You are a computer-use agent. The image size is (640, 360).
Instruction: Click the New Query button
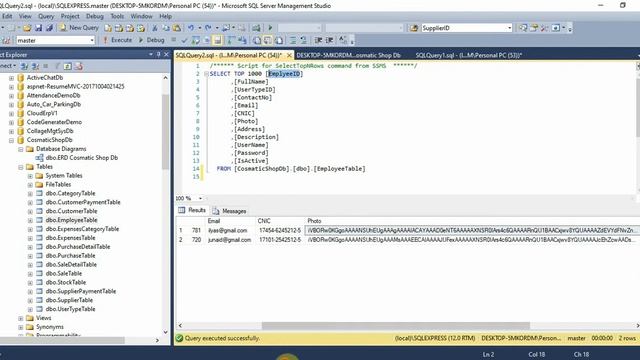(x=79, y=28)
